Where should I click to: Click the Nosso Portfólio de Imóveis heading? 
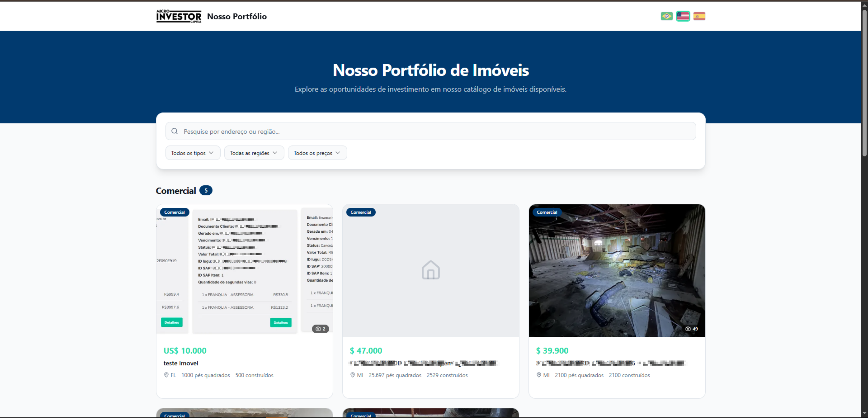(x=431, y=70)
